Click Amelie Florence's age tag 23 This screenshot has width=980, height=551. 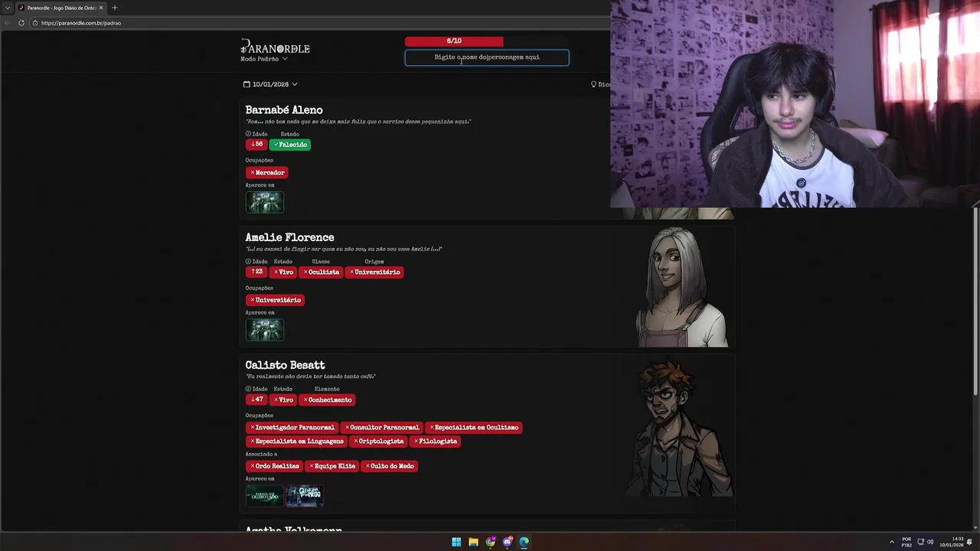click(x=256, y=272)
